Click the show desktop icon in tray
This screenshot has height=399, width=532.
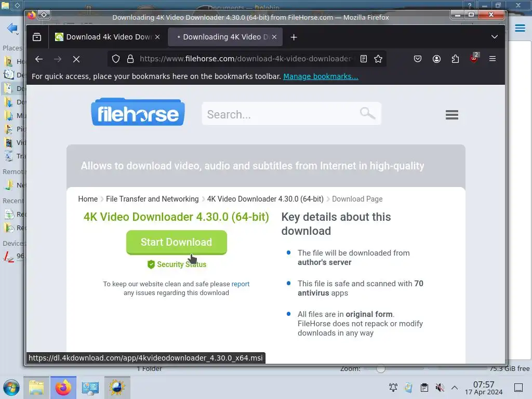[518, 388]
